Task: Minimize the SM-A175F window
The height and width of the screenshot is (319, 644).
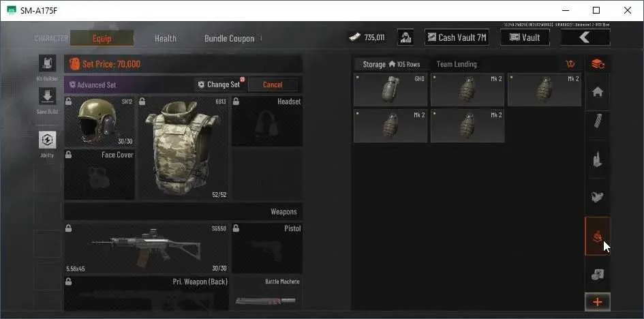Action: [x=566, y=10]
